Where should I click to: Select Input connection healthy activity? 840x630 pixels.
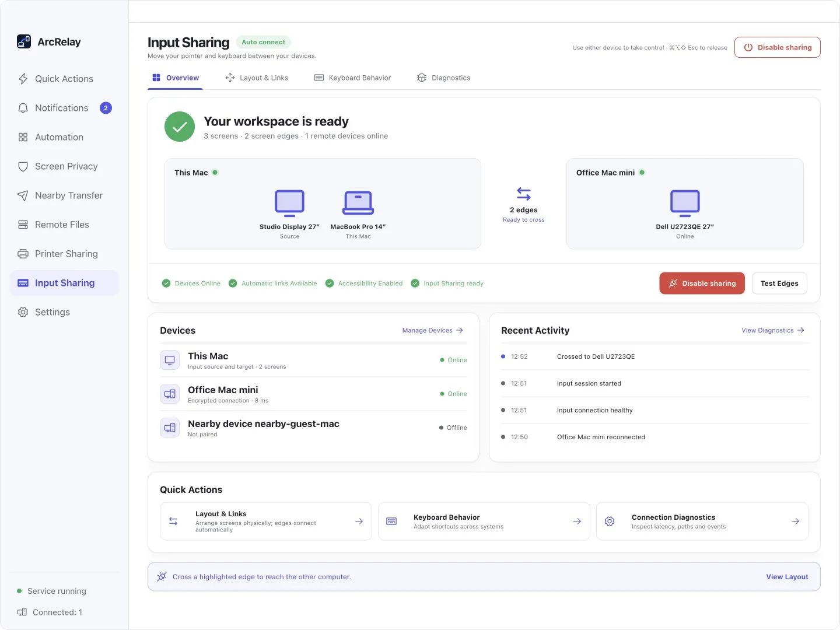click(x=654, y=410)
